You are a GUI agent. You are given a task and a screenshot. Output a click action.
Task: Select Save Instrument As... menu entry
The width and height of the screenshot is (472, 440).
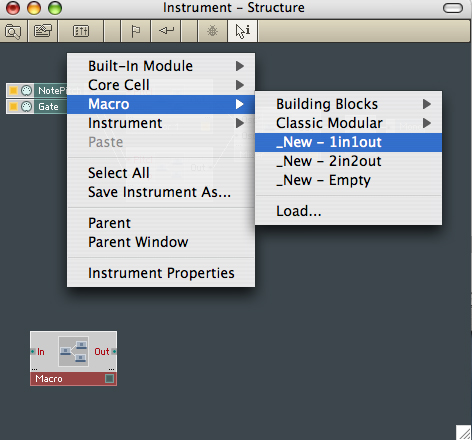point(161,192)
